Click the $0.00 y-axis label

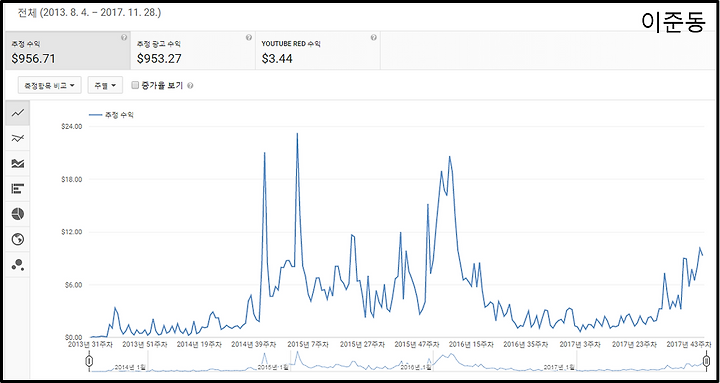pos(73,338)
